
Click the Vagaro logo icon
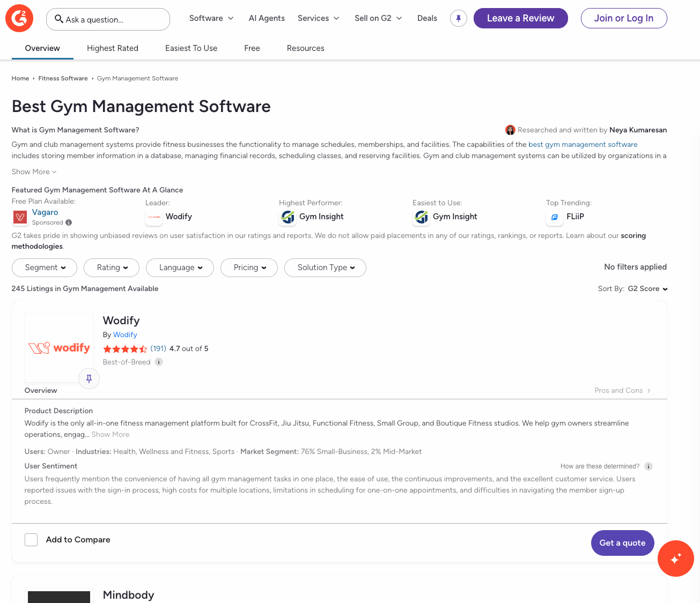(20, 217)
